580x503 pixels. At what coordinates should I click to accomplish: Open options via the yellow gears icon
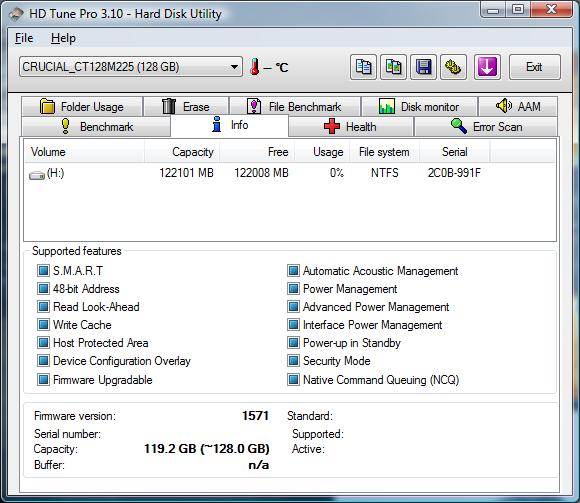click(453, 67)
